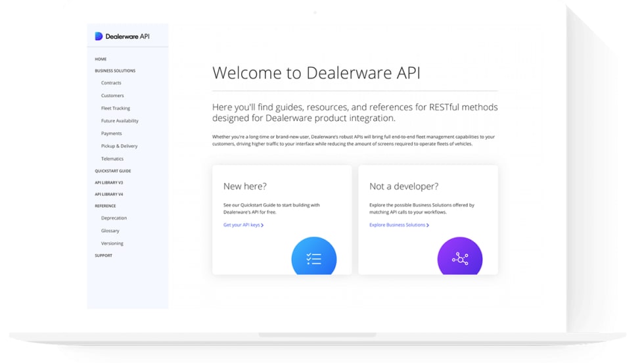This screenshot has height=363, width=644.
Task: Open the Quickstart Guide section
Action: point(113,171)
